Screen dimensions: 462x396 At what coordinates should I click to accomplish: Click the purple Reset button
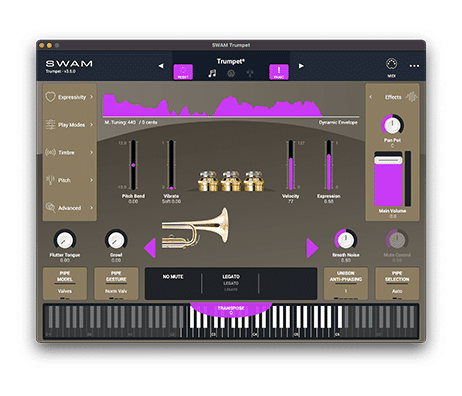(x=183, y=72)
